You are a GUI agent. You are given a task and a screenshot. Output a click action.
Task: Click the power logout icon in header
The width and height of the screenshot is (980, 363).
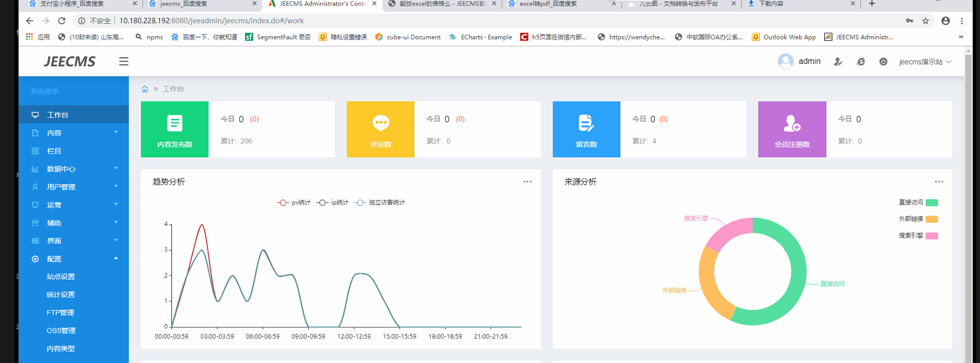(883, 62)
